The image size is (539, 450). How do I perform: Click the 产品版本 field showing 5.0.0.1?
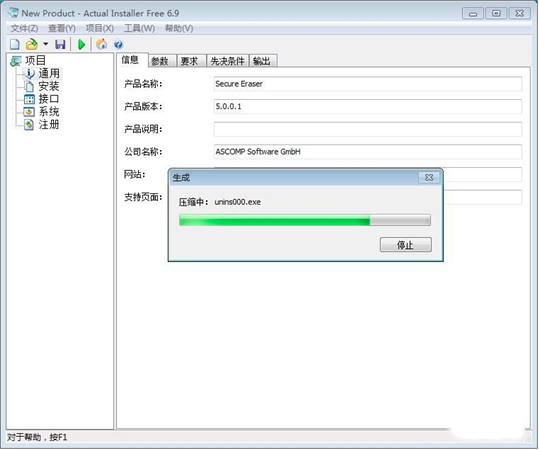click(367, 107)
